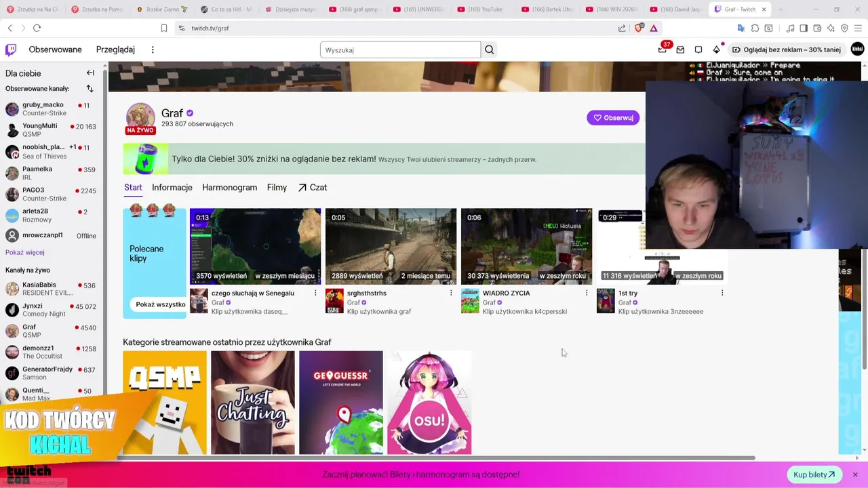
Task: Go back in browser history
Action: [x=9, y=28]
